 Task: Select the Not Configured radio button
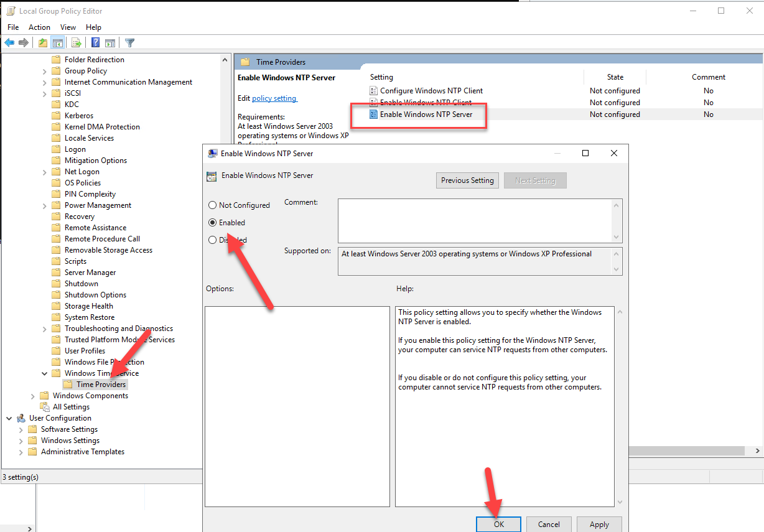click(x=213, y=205)
